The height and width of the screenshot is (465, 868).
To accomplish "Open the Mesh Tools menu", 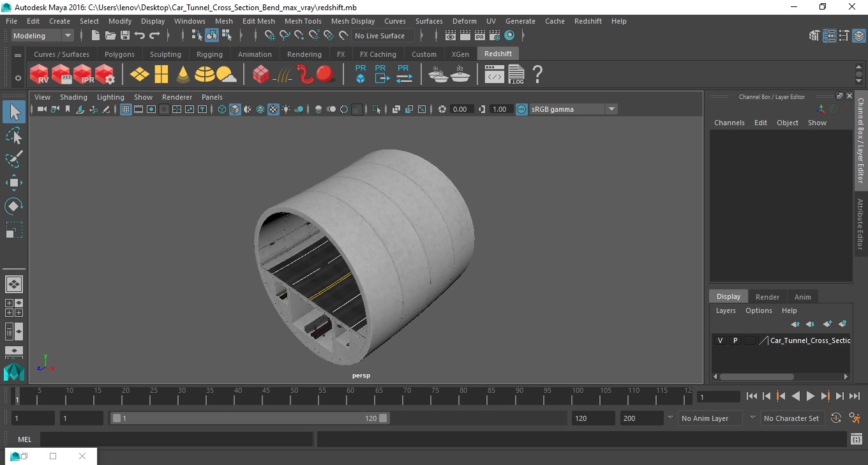I will point(303,21).
